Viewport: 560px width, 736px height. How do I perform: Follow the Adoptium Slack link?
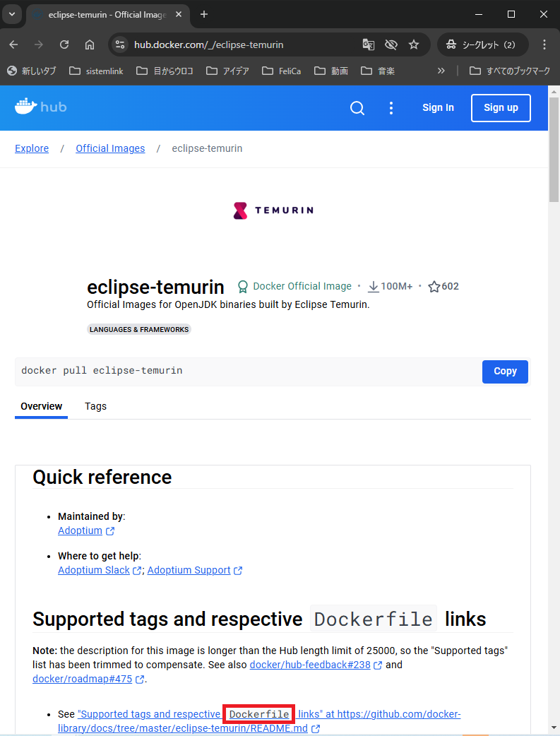(94, 570)
